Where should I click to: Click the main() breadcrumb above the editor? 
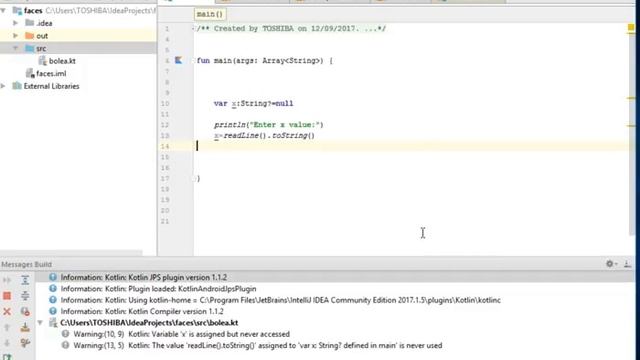(210, 14)
